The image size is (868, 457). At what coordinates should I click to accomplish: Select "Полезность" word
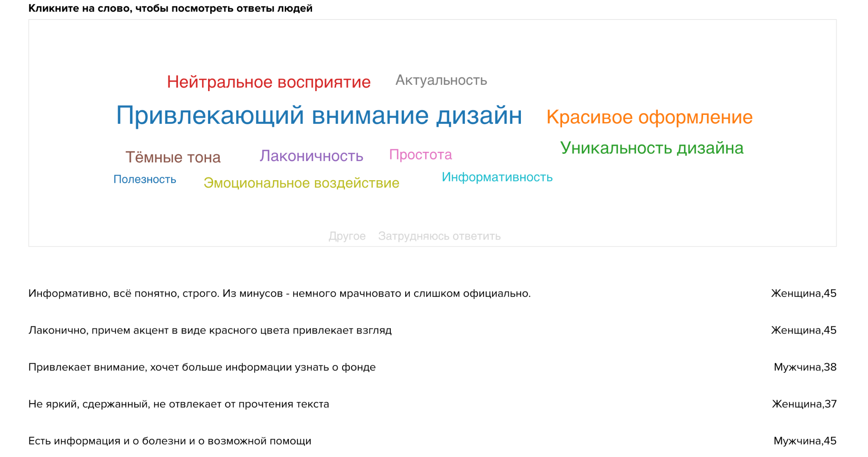pos(145,179)
